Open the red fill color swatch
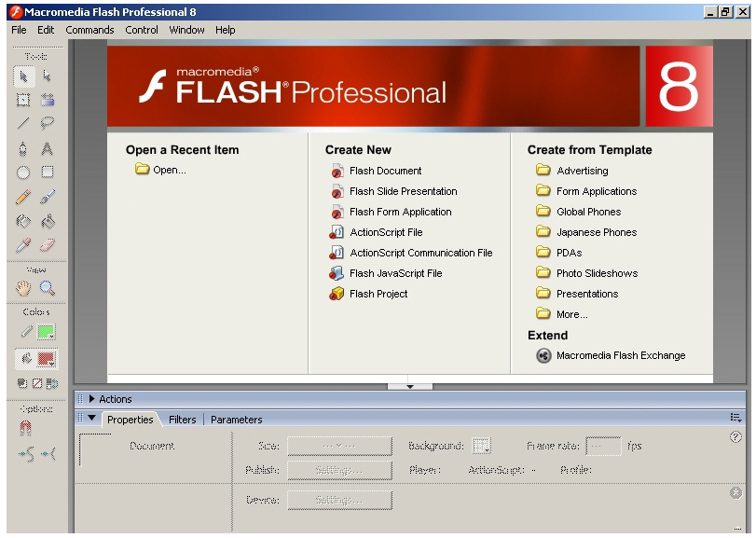This screenshot has height=538, width=756. click(x=47, y=359)
